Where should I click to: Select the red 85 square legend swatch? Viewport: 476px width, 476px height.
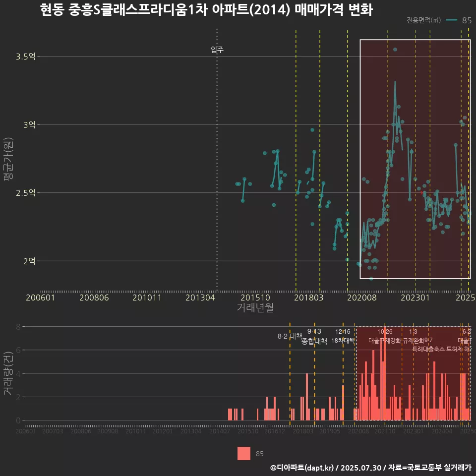244,453
